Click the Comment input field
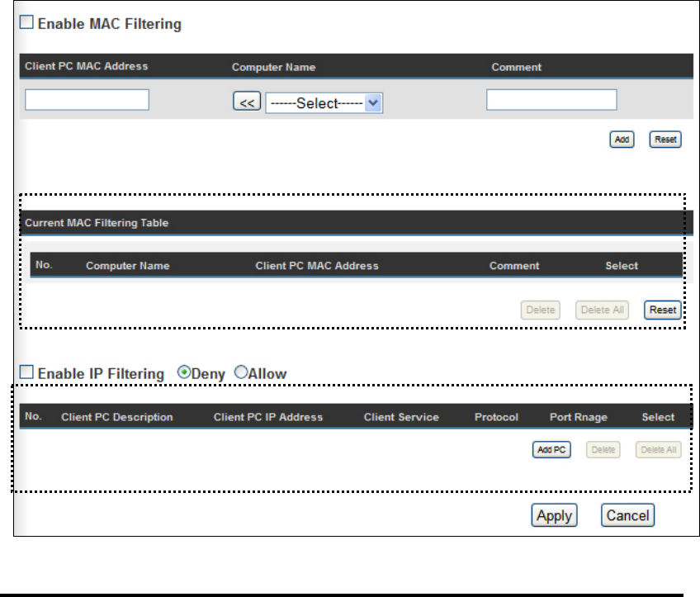Screen dimensions: 700x597 551,100
